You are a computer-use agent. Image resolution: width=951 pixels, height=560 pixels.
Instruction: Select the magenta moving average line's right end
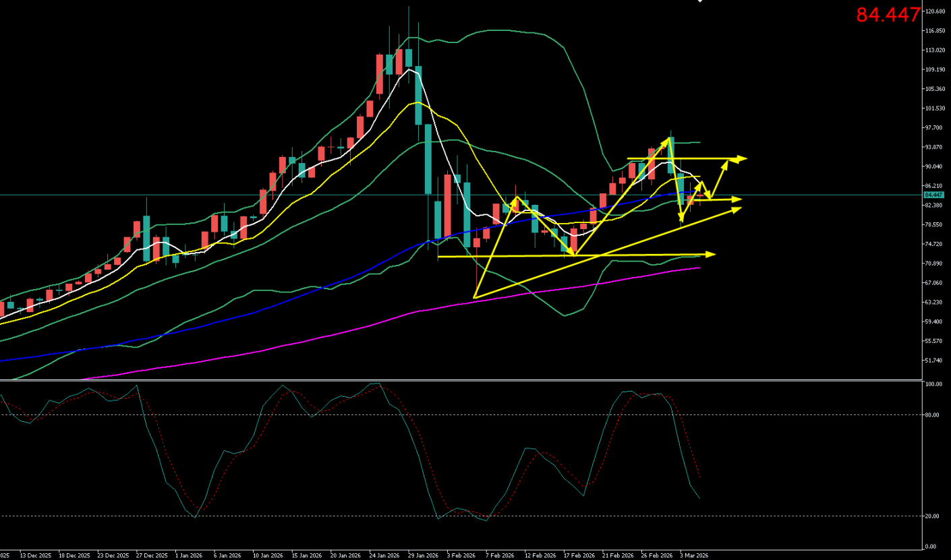tap(699, 268)
